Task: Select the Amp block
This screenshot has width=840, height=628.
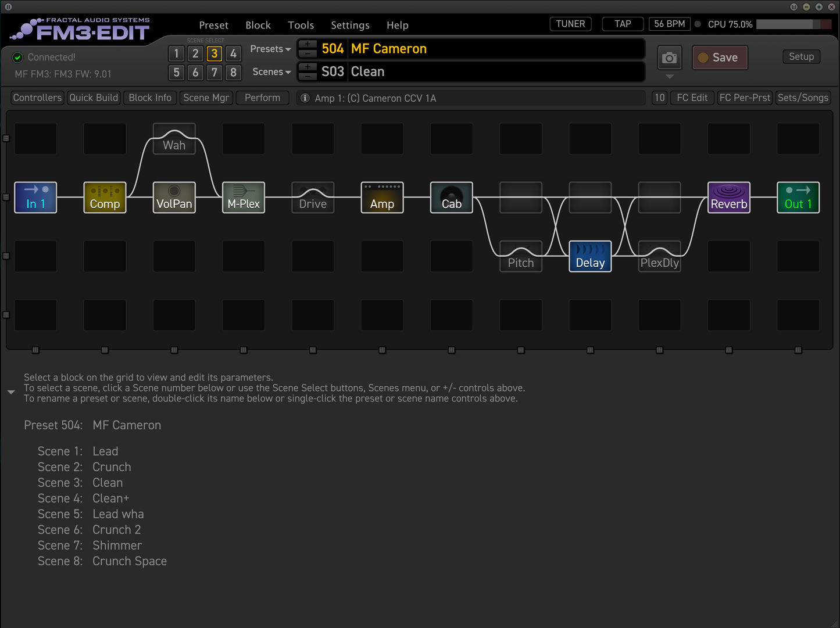Action: pyautogui.click(x=382, y=198)
